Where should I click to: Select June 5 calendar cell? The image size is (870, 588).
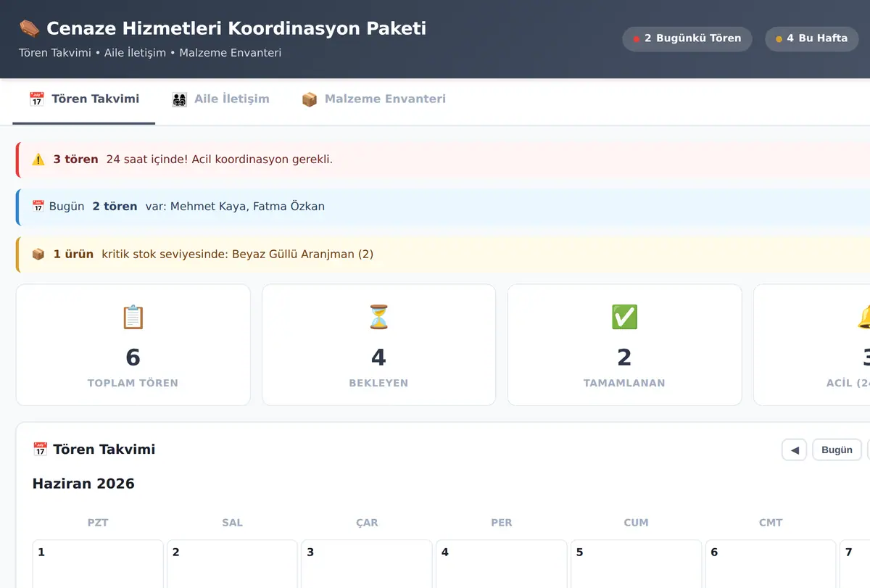[636, 564]
